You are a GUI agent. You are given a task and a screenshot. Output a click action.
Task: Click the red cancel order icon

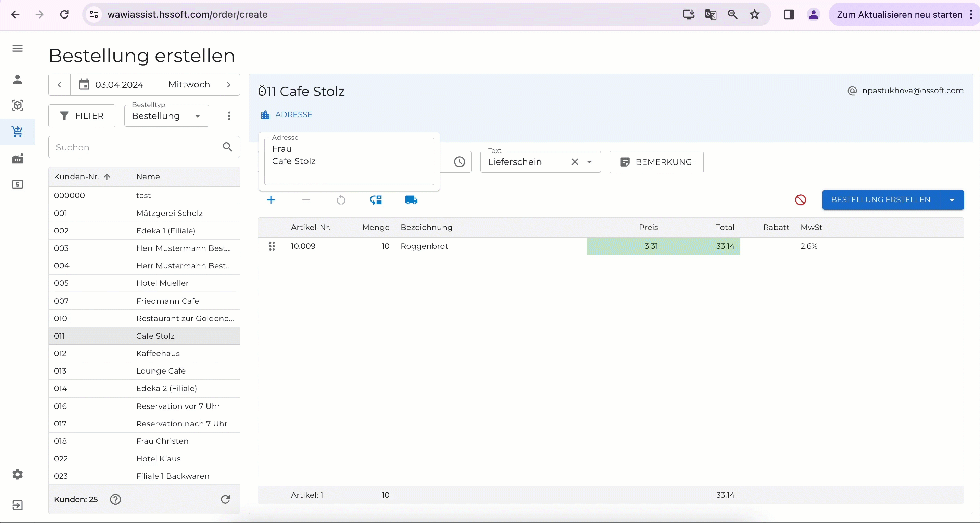point(801,200)
